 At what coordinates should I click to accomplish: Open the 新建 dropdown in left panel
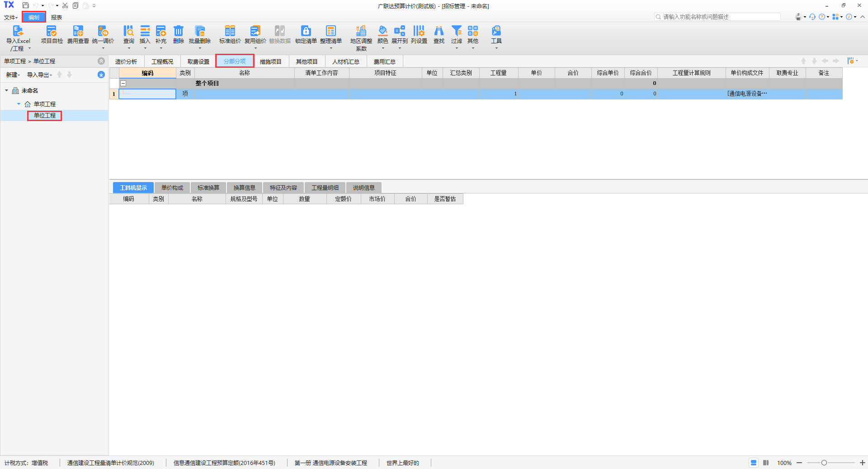pyautogui.click(x=13, y=75)
